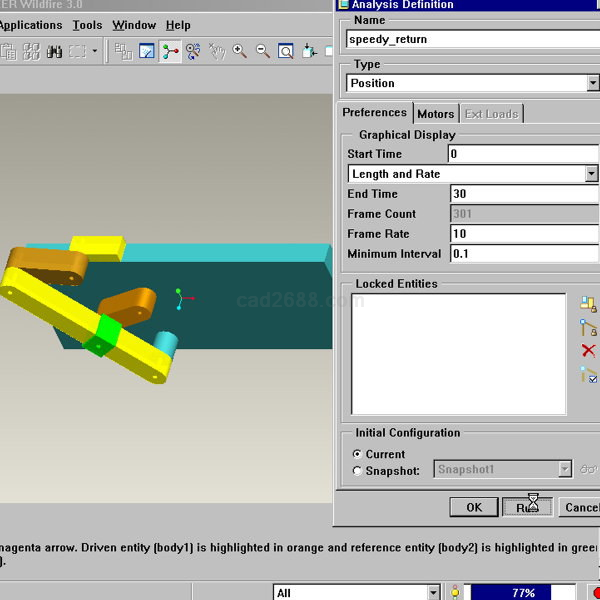Click the red X delete locked entity icon
The width and height of the screenshot is (600, 600).
click(x=588, y=351)
